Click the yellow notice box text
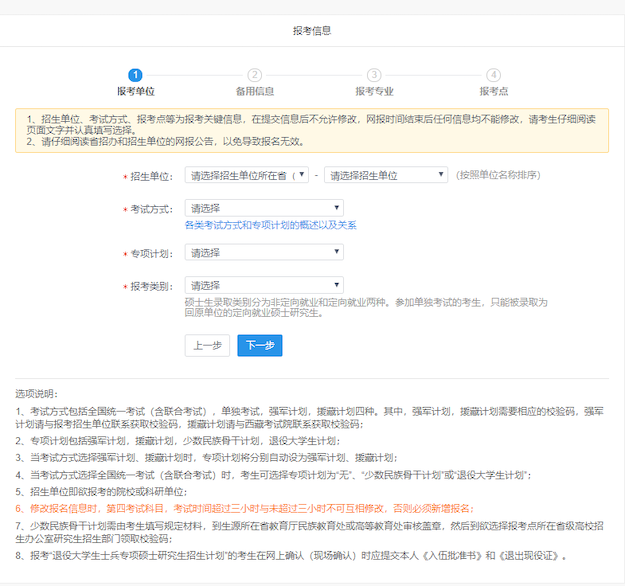625x586 pixels. tap(312, 130)
